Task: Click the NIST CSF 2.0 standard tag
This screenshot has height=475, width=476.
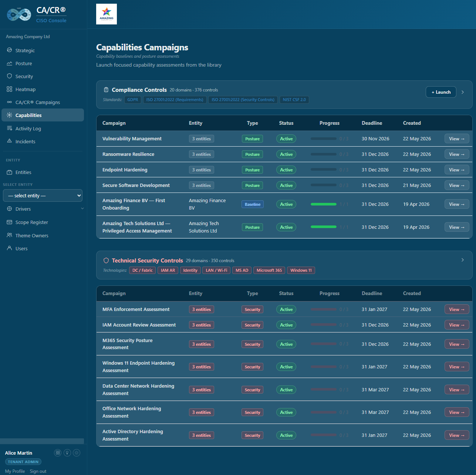Action: click(294, 100)
